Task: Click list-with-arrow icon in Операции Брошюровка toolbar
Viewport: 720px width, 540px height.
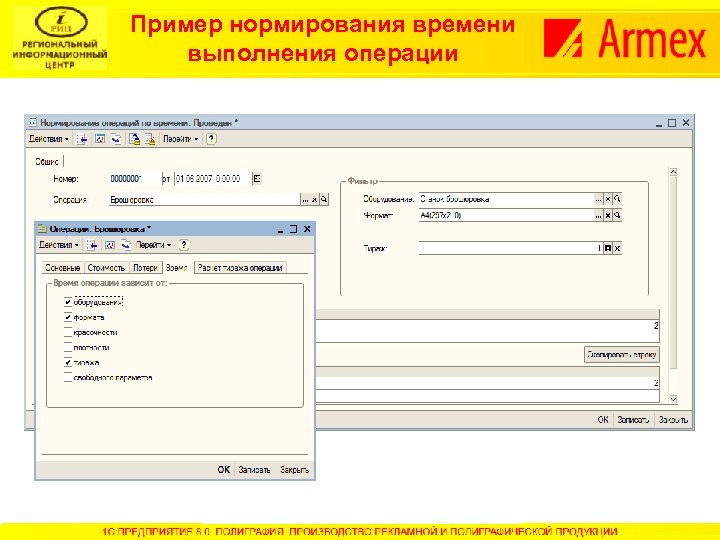Action: pos(92,245)
